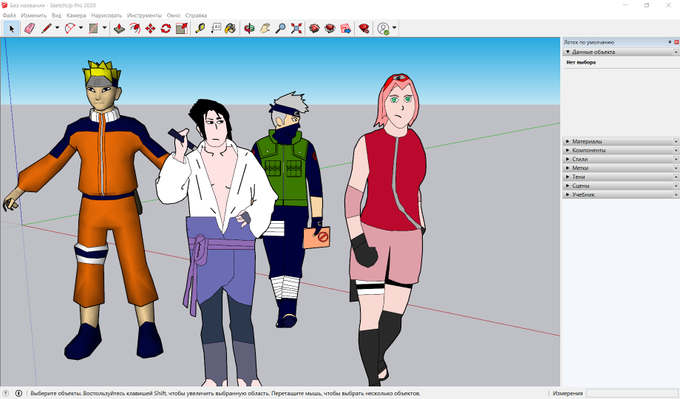This screenshot has height=399, width=680.
Task: Close the Тени panel with its X
Action: [676, 177]
